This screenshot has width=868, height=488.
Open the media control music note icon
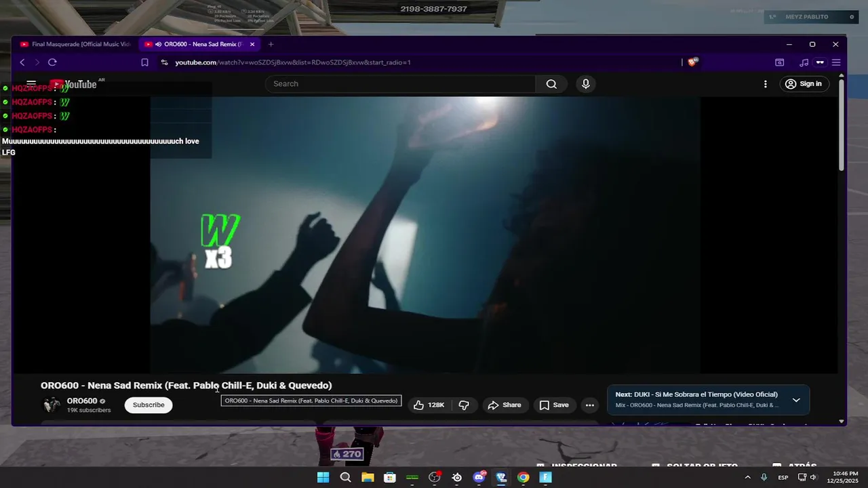pos(804,62)
